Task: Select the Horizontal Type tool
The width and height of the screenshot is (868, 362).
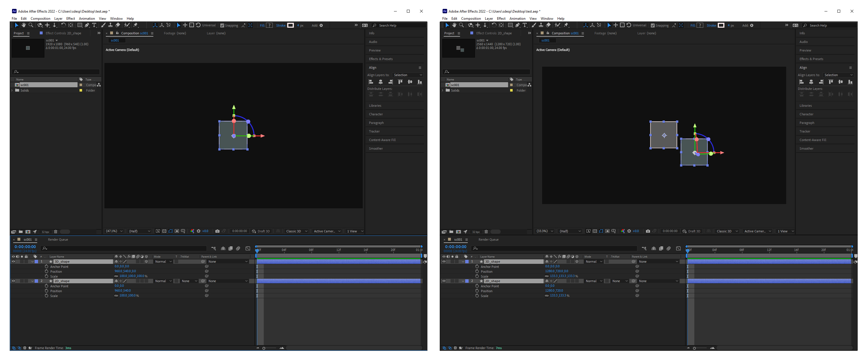Action: tap(95, 25)
